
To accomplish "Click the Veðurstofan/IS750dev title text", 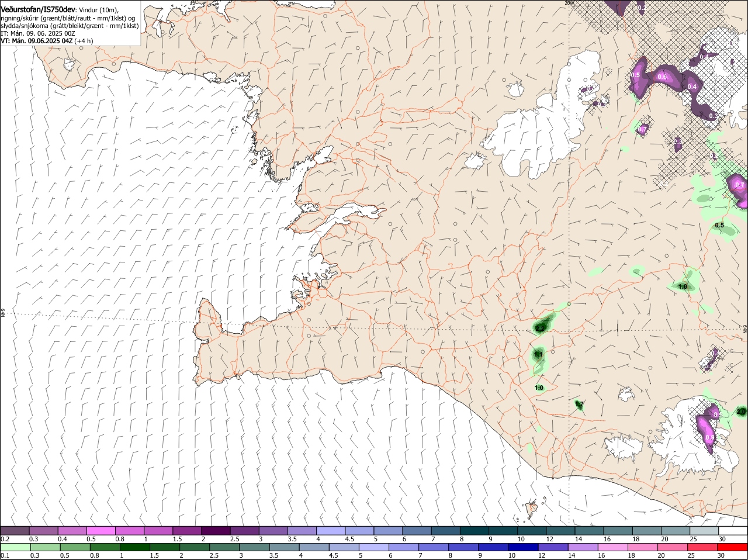I will pos(38,10).
